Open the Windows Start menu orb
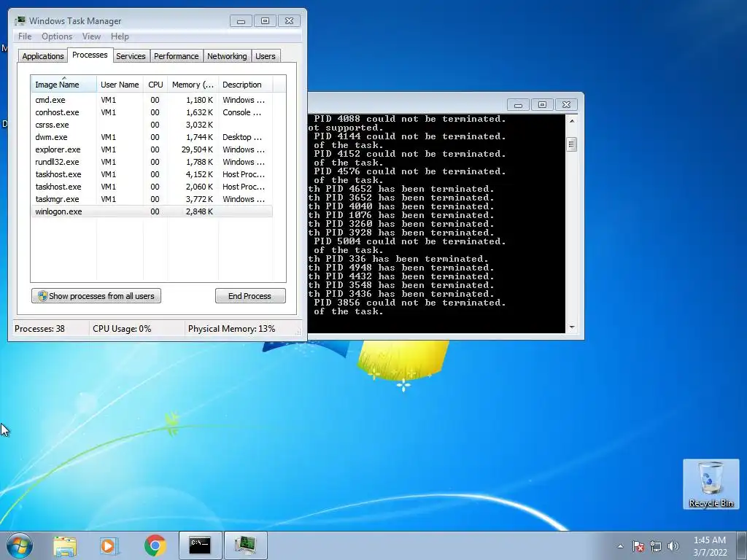 click(20, 545)
